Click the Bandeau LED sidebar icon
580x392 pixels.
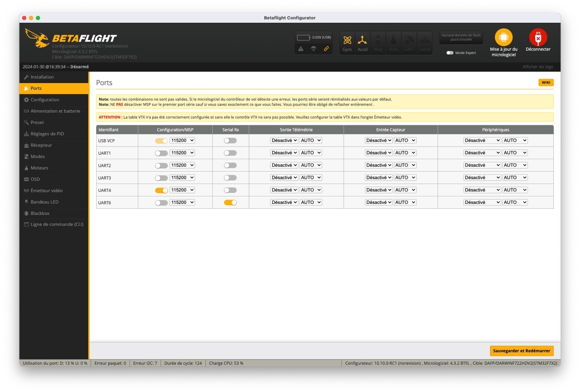pyautogui.click(x=27, y=202)
